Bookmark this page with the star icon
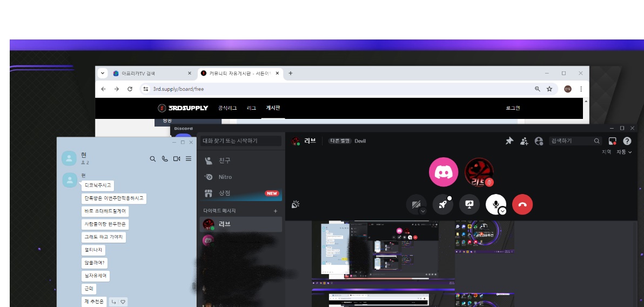 point(549,89)
